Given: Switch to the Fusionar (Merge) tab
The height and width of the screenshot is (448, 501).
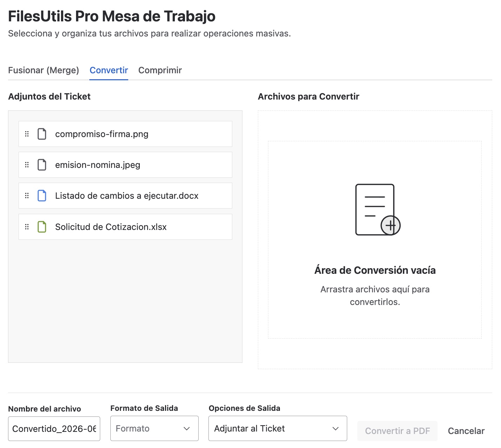Looking at the screenshot, I should 43,70.
